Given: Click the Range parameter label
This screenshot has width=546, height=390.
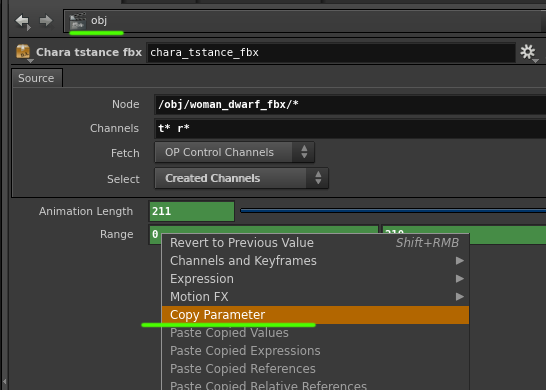Looking at the screenshot, I should [x=117, y=234].
